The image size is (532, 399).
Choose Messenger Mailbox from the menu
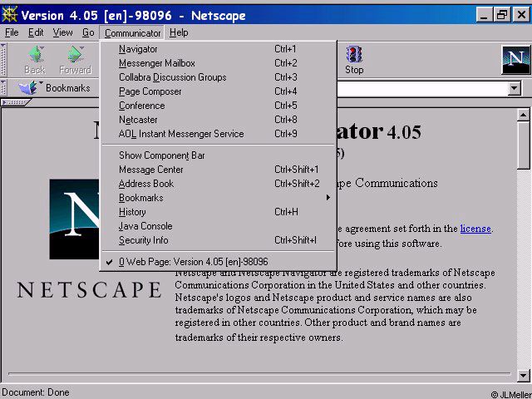(x=156, y=63)
